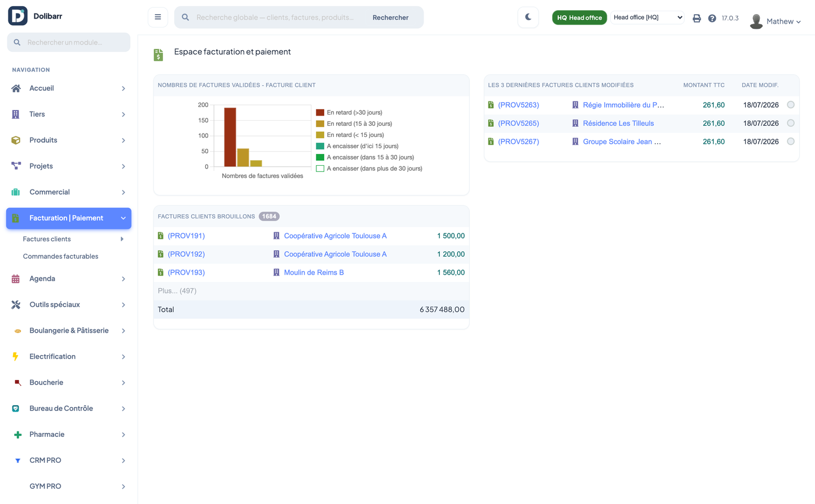Click company icon beside Résidence Les Tilleuls
This screenshot has width=815, height=504.
[x=575, y=123]
